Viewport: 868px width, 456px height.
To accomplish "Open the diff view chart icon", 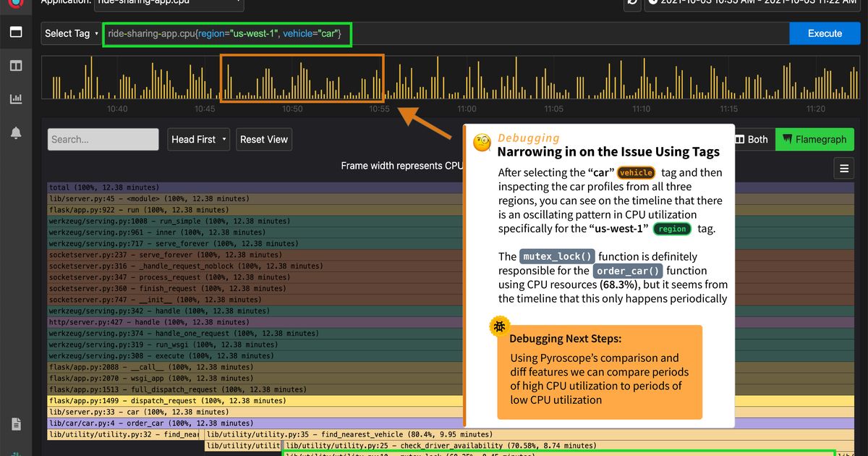I will tap(15, 99).
